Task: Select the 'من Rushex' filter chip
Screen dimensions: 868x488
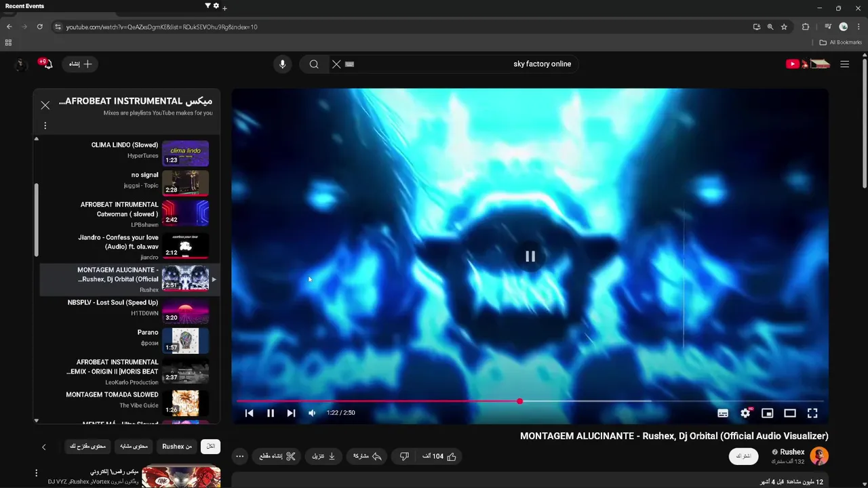Action: (177, 447)
